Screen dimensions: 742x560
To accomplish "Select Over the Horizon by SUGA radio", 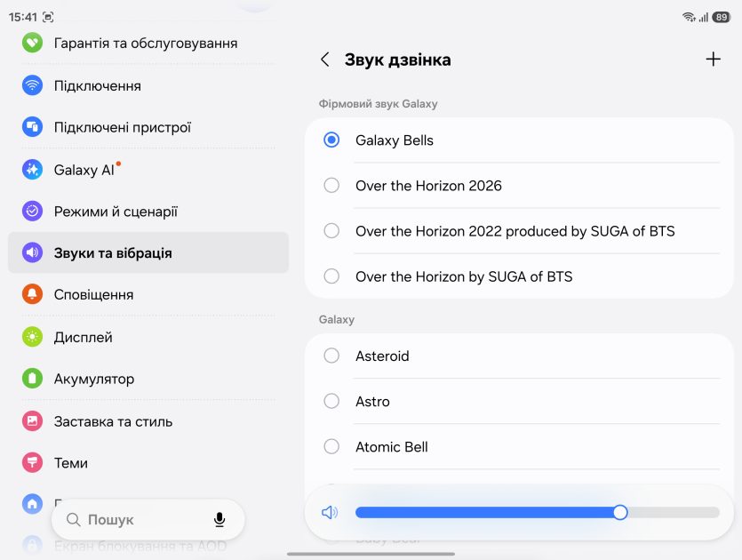I will 331,276.
